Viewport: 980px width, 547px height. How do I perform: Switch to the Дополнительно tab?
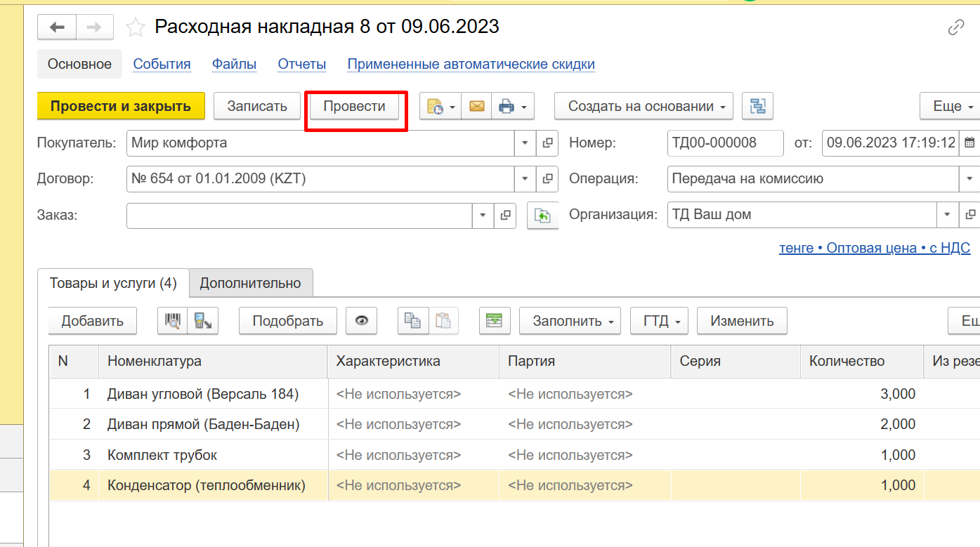coord(250,283)
